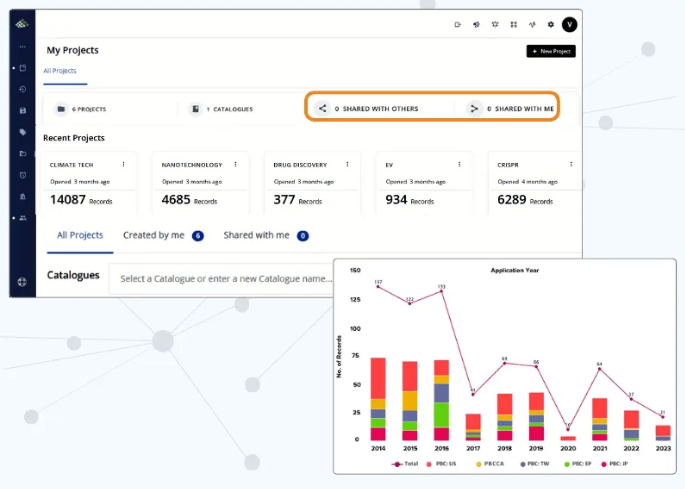Click the share icon beside Shared With Others
The width and height of the screenshot is (685, 489).
[322, 108]
